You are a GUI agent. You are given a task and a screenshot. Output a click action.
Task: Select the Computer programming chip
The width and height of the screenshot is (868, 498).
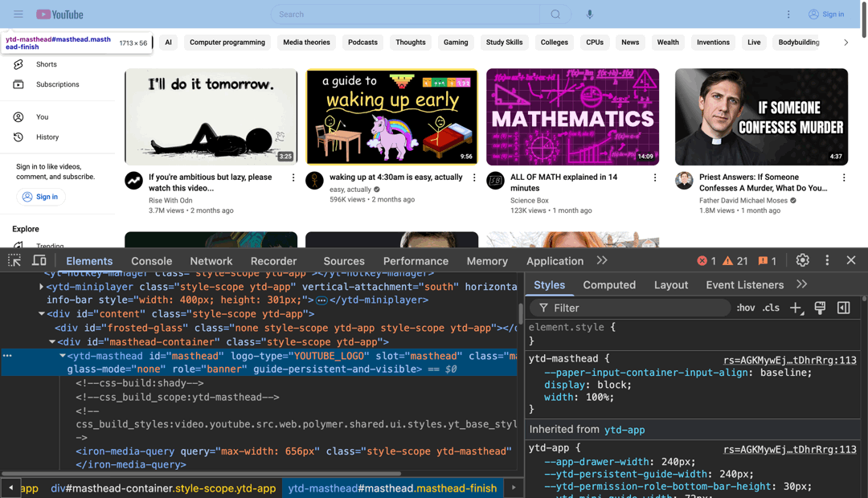pyautogui.click(x=227, y=43)
